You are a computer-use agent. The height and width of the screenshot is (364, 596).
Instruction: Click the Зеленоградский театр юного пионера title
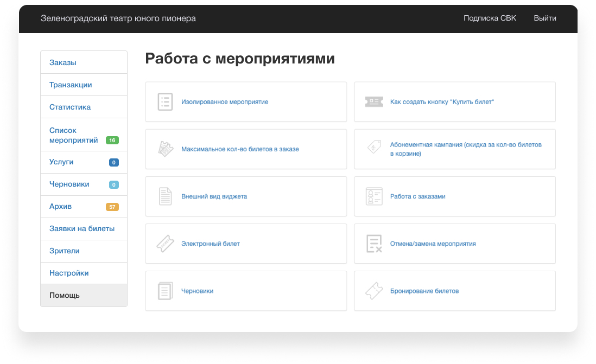[x=118, y=18]
